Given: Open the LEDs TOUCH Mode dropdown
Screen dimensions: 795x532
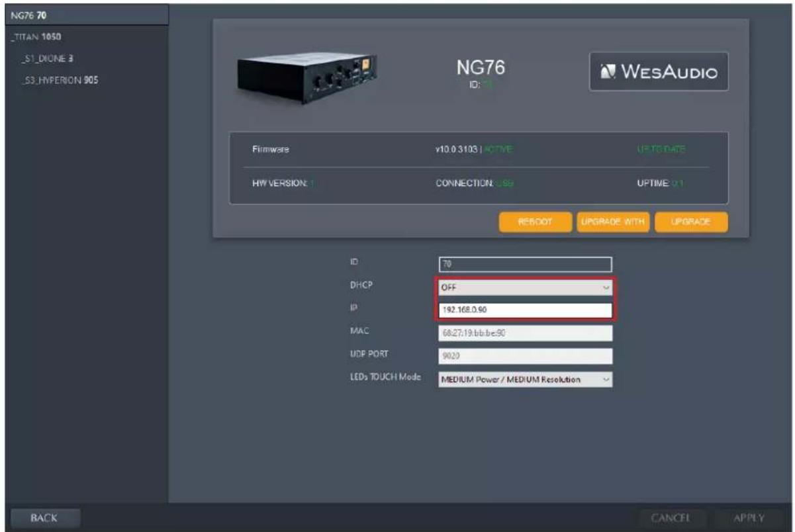Looking at the screenshot, I should pos(525,379).
